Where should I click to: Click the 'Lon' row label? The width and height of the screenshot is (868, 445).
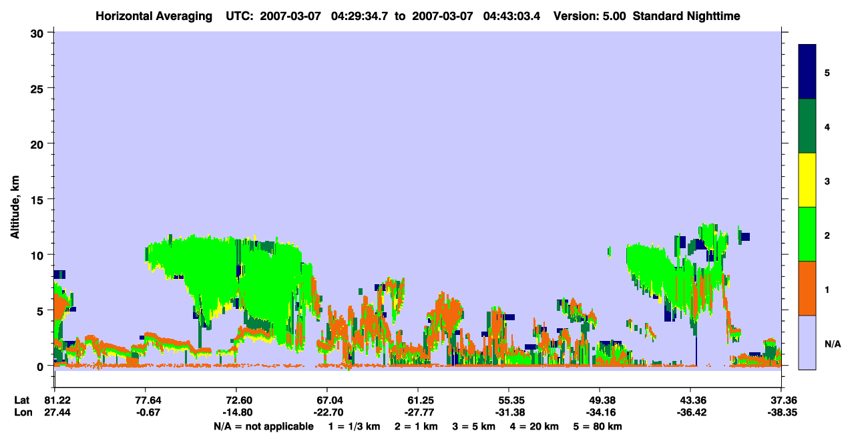(x=22, y=413)
